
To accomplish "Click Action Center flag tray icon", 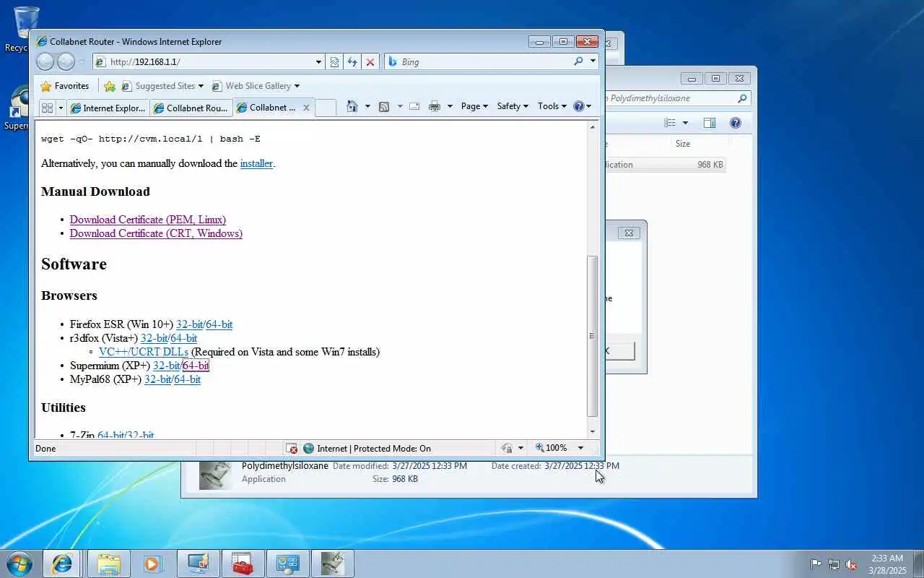I will tap(816, 564).
